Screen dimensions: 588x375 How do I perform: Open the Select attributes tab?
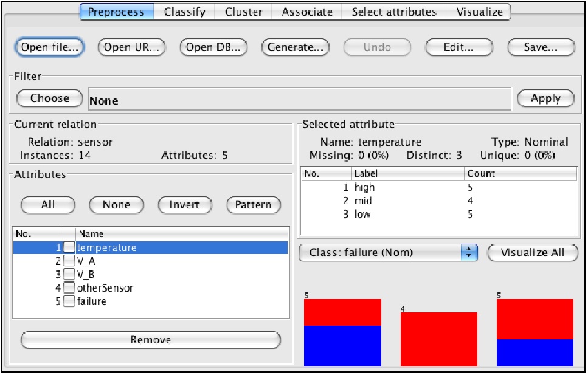pyautogui.click(x=394, y=12)
